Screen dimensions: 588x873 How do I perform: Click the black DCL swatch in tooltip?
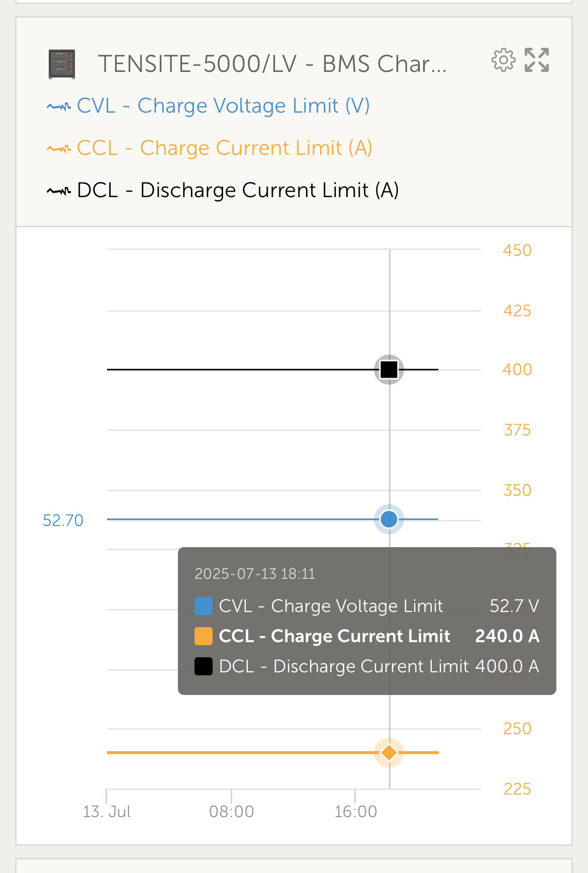coord(204,666)
